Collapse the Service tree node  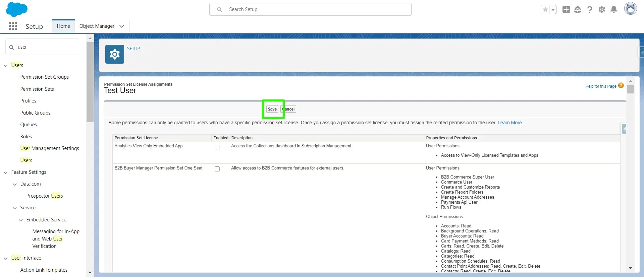15,208
